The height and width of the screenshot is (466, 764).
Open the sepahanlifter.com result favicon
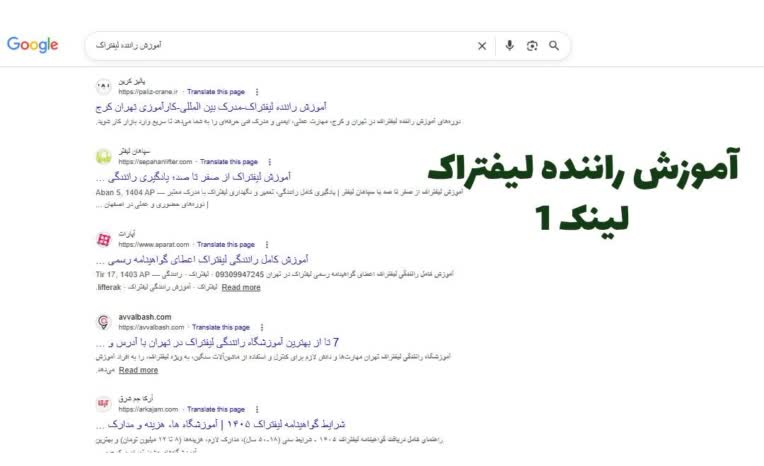coord(103,156)
